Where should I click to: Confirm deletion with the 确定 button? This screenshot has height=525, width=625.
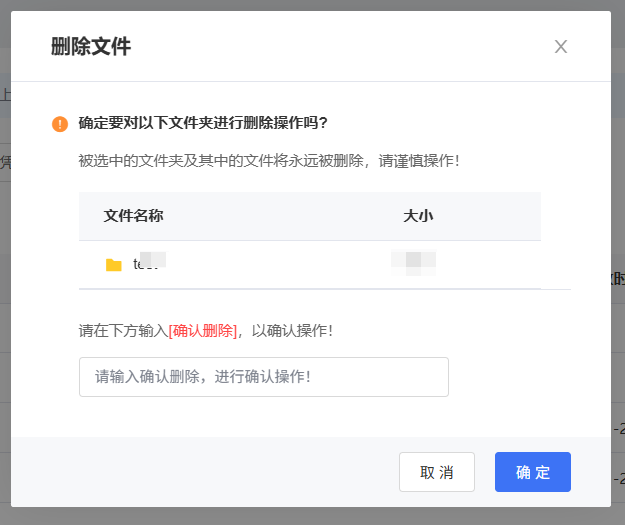coord(532,472)
